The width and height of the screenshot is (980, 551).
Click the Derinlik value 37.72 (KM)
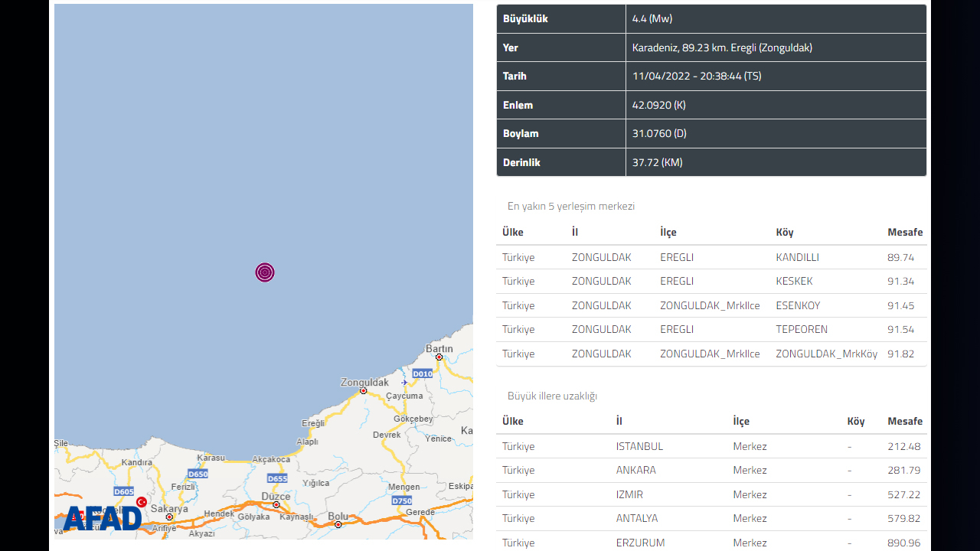coord(658,162)
